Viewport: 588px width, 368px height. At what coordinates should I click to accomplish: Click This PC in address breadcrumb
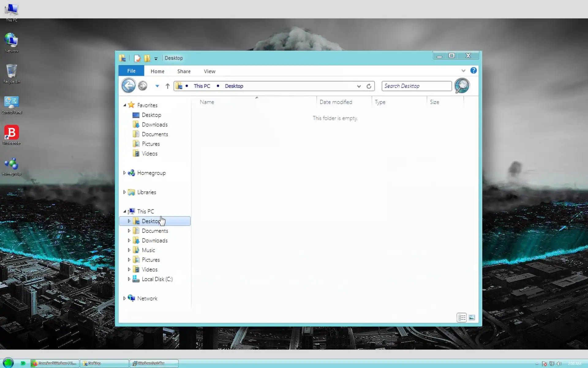pos(202,86)
